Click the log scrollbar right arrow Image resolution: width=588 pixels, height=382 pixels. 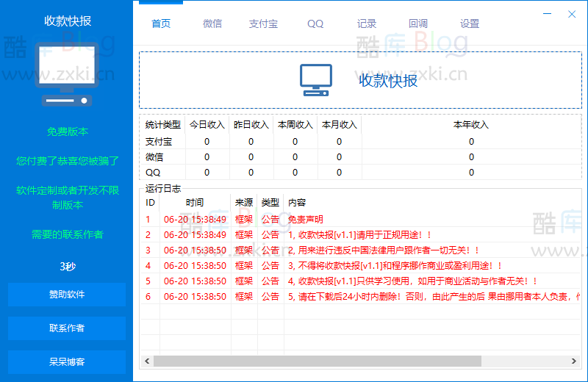[574, 361]
